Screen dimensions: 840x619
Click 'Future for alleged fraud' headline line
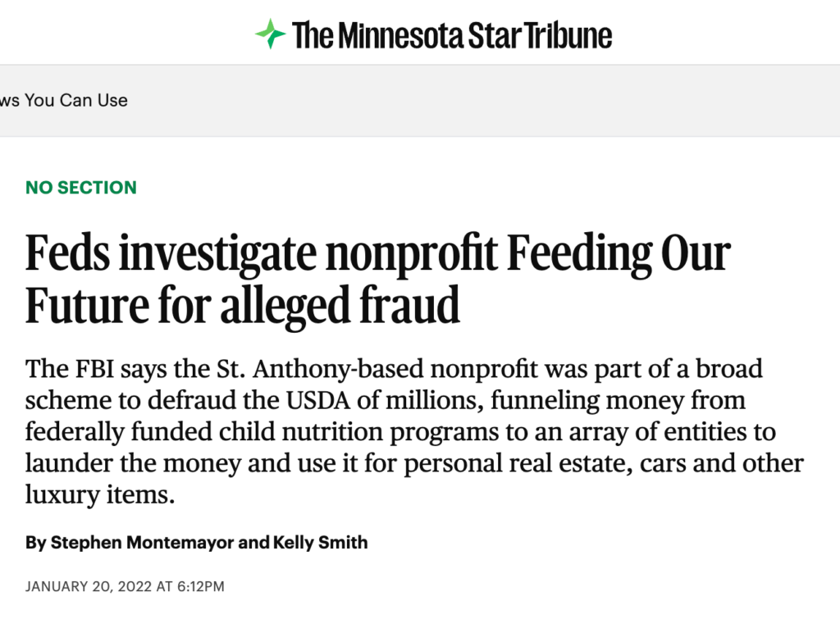(x=243, y=304)
